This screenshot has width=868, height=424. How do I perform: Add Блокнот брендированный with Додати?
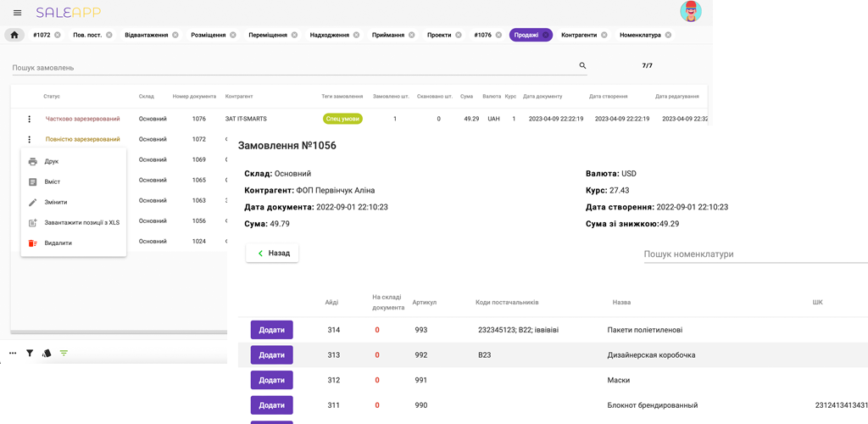pos(272,405)
